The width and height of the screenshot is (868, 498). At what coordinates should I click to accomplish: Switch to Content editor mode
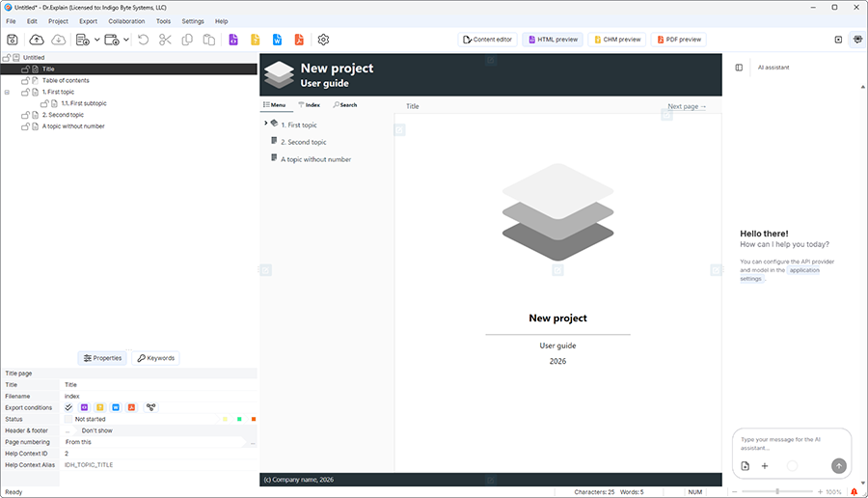pos(488,40)
